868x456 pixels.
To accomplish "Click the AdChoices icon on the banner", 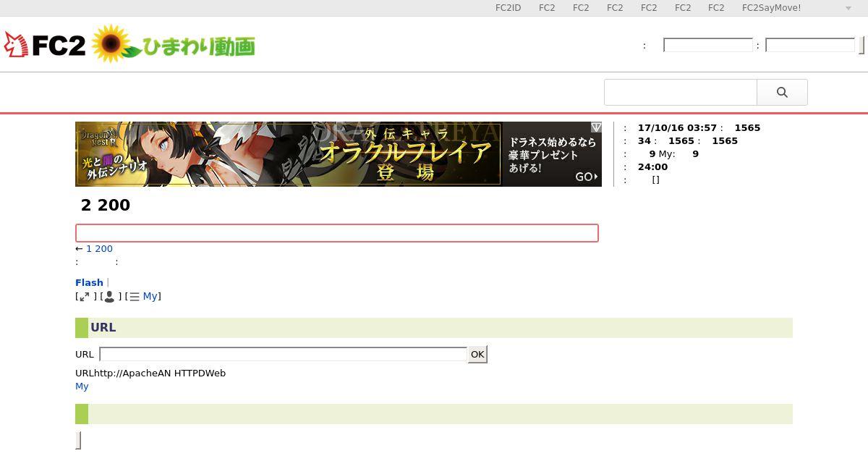I will 596,127.
